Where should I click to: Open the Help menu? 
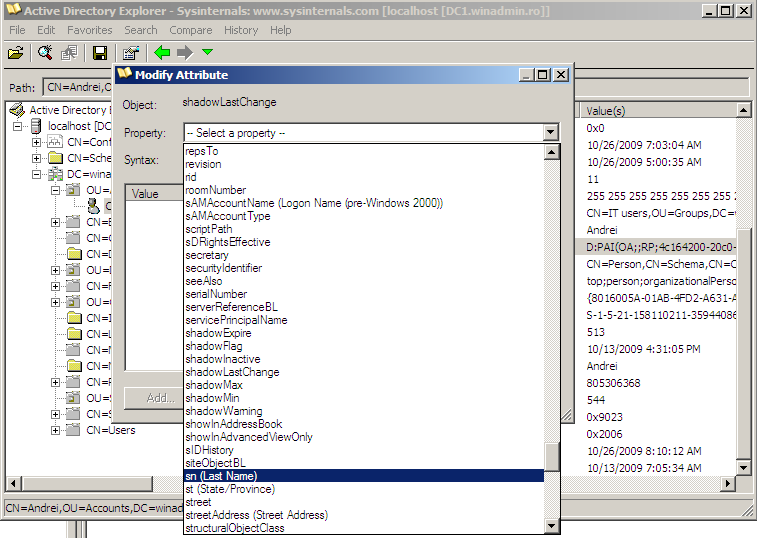[280, 30]
